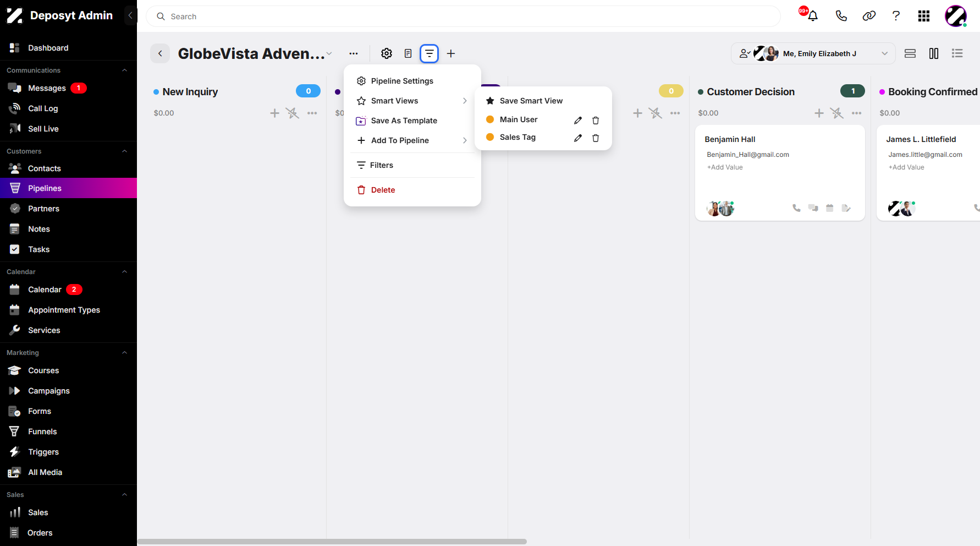
Task: Switch to column board view icon
Action: (934, 53)
